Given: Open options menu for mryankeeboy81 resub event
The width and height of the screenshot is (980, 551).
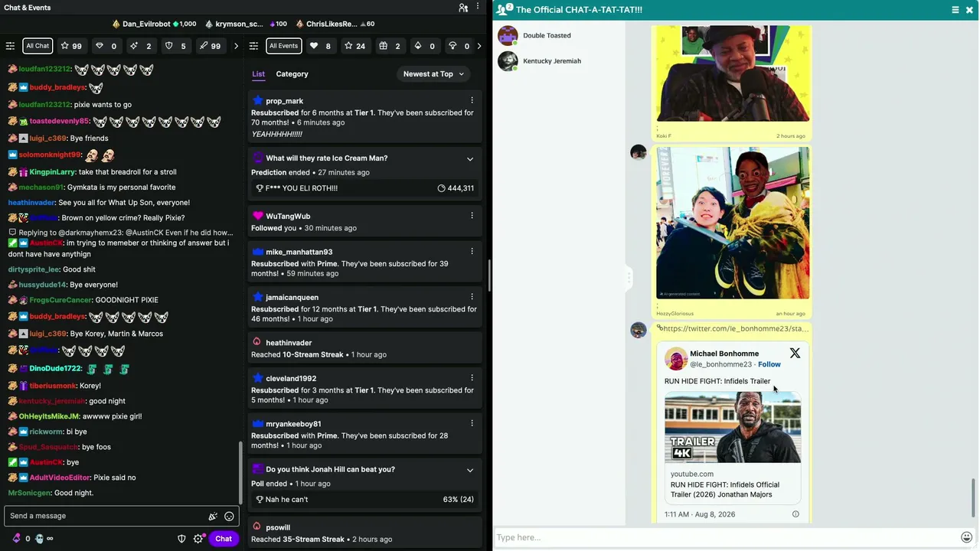Looking at the screenshot, I should [x=472, y=423].
